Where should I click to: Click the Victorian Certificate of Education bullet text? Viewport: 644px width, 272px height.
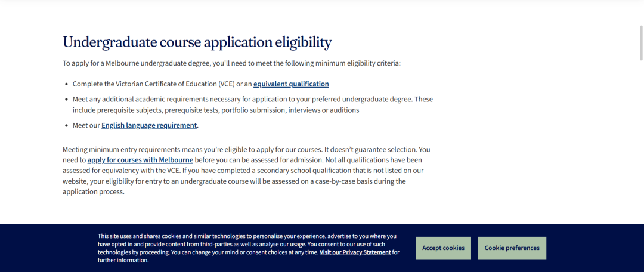coord(201,84)
